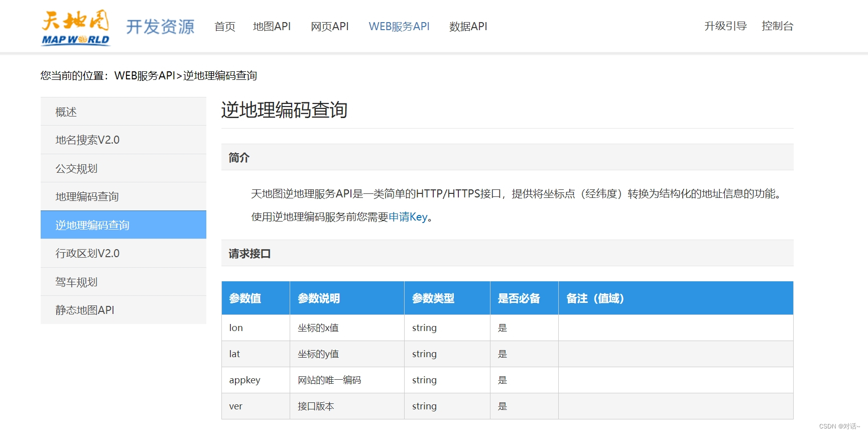Viewport: 868px width, 434px height.
Task: Click the 简介 section header
Action: tap(507, 157)
